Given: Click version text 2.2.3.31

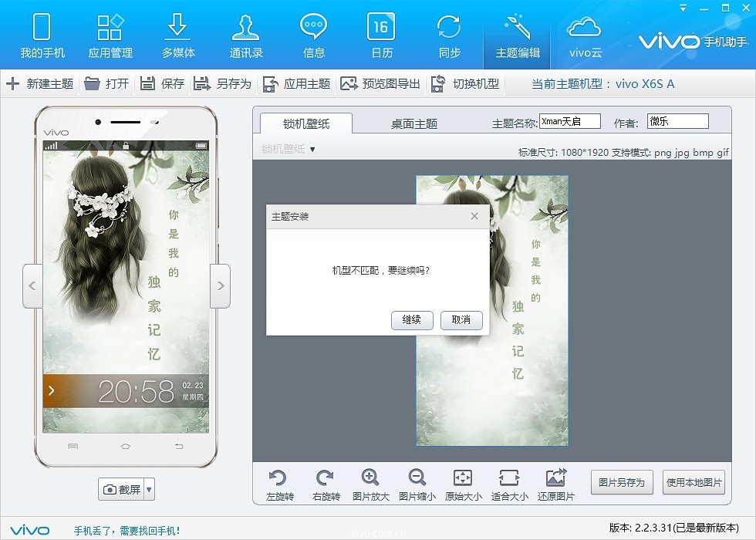Looking at the screenshot, I should [x=673, y=528].
